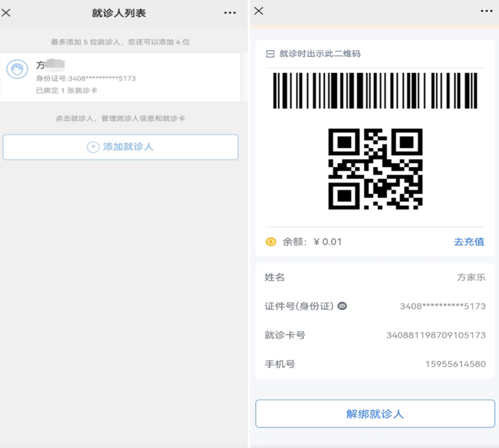This screenshot has width=499, height=448.
Task: Click the 余额: ¥ 0.01 text
Action: [x=312, y=242]
